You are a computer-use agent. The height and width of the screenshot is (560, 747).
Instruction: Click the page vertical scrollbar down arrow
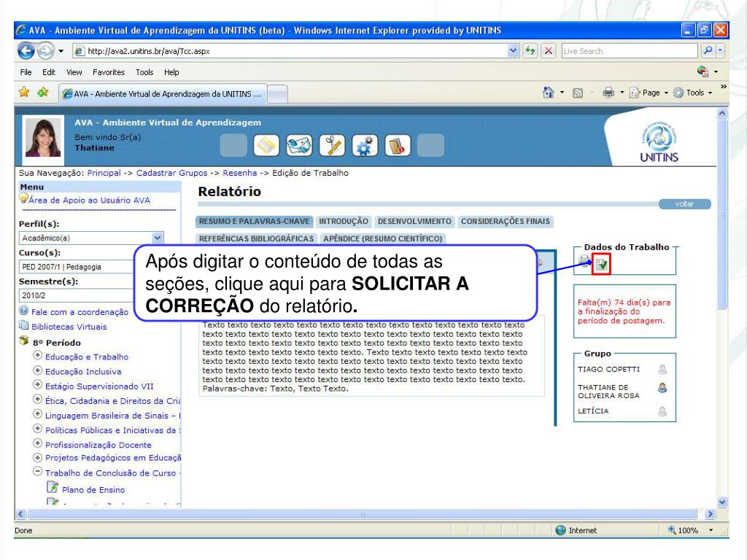coord(722,502)
